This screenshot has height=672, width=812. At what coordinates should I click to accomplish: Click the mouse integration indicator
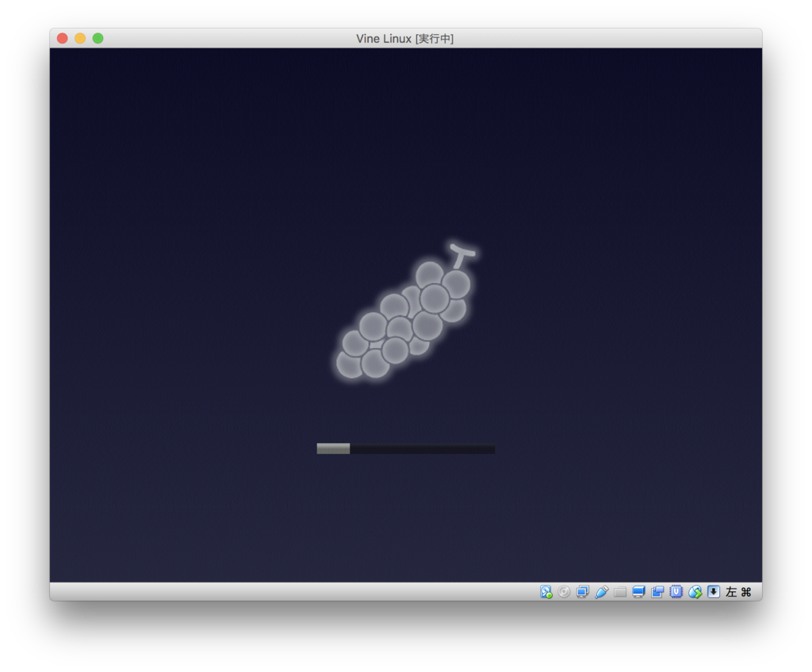click(695, 592)
